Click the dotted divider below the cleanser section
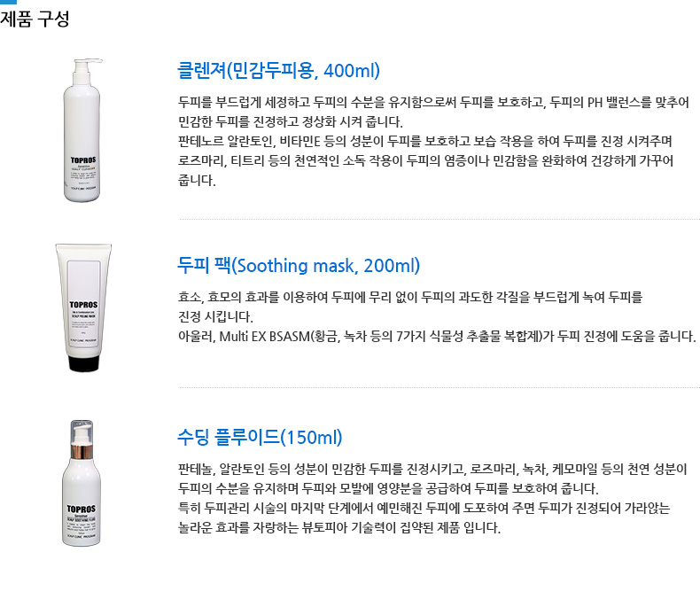 point(439,219)
